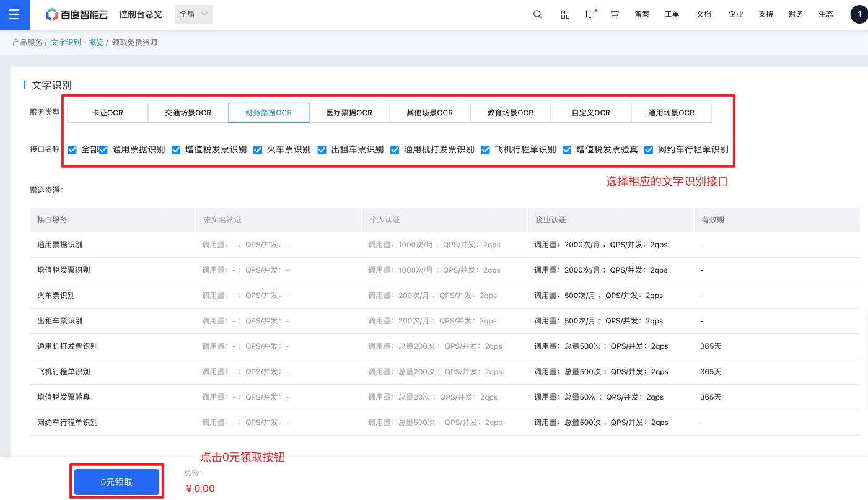
Task: Open the message notifications icon
Action: 590,14
